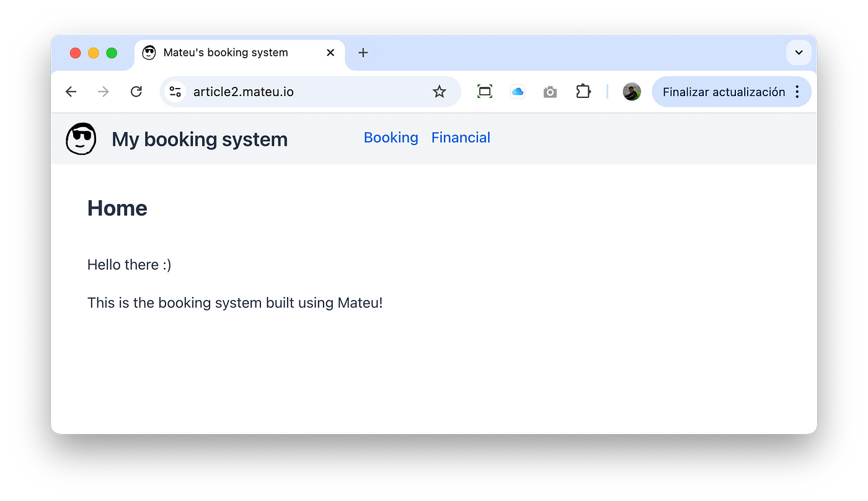Click the Home heading

coord(117,208)
